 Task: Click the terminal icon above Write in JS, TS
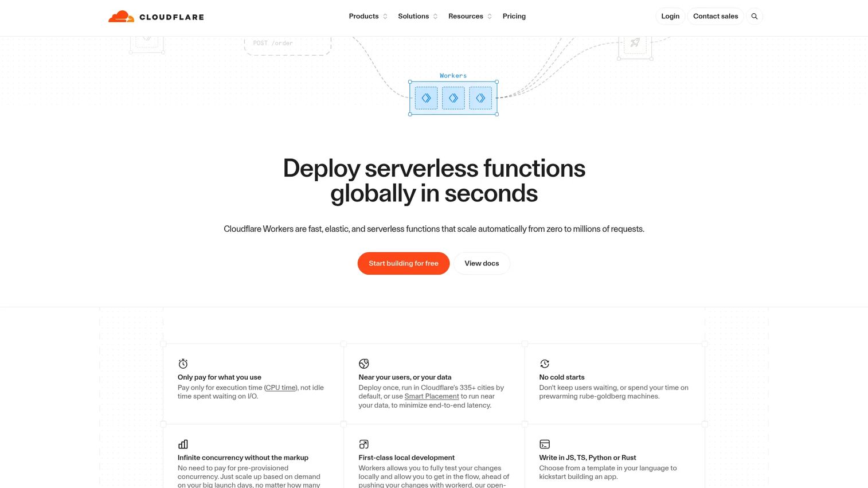coord(545,444)
